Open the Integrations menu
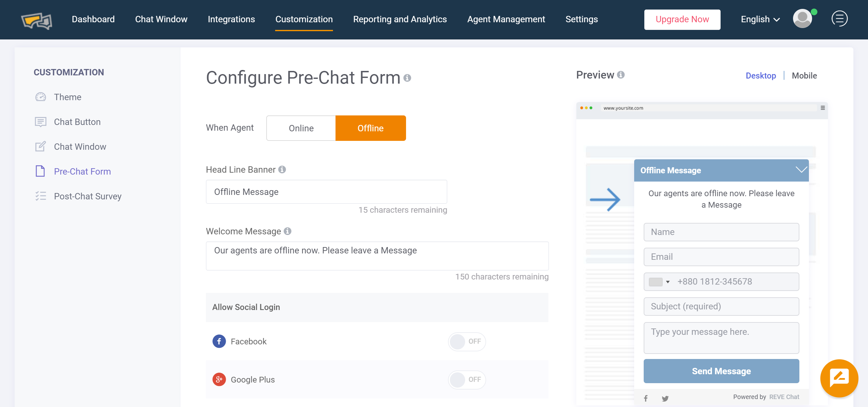 tap(231, 19)
